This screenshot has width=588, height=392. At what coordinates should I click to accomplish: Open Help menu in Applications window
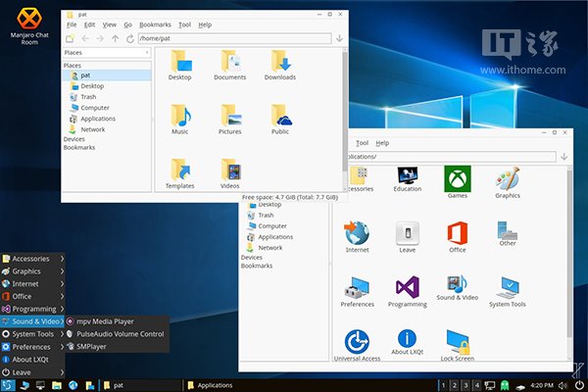click(382, 143)
